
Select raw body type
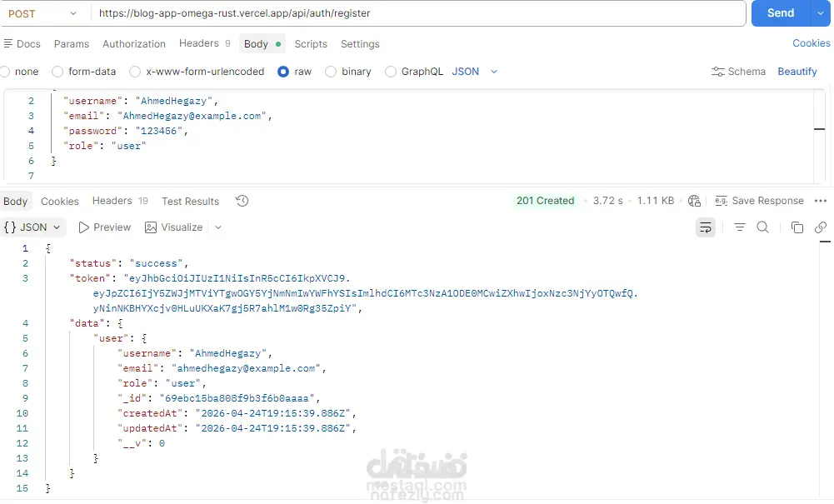[x=295, y=72]
